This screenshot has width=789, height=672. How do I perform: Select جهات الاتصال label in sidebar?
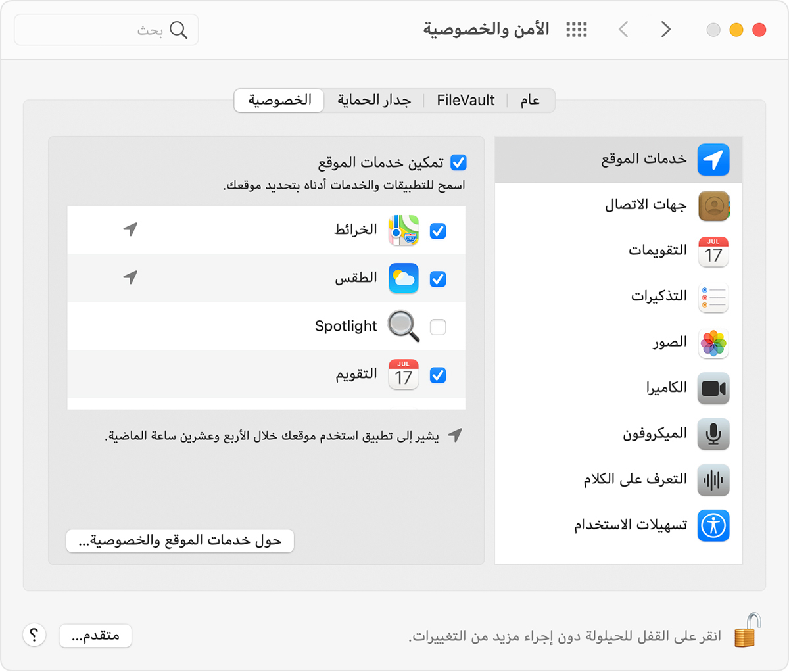coord(646,205)
